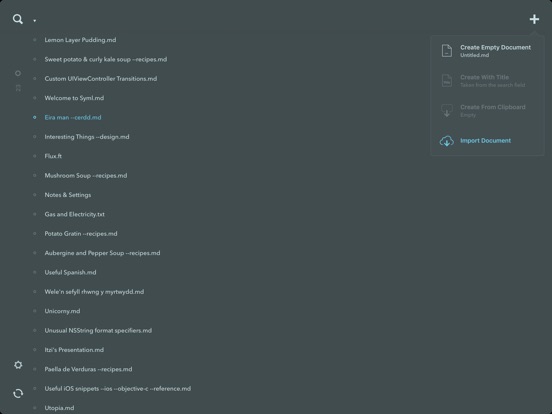Toggle bullet beside Flux.ft
Image resolution: width=552 pixels, height=414 pixels.
(x=34, y=156)
